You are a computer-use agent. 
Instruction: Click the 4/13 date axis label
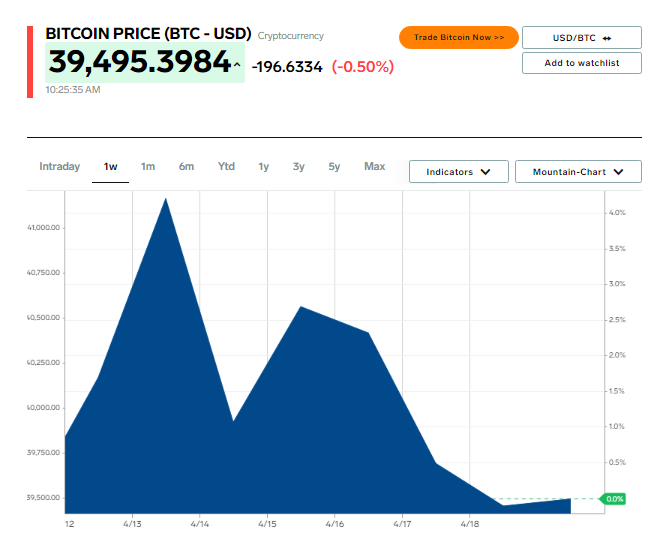[132, 524]
